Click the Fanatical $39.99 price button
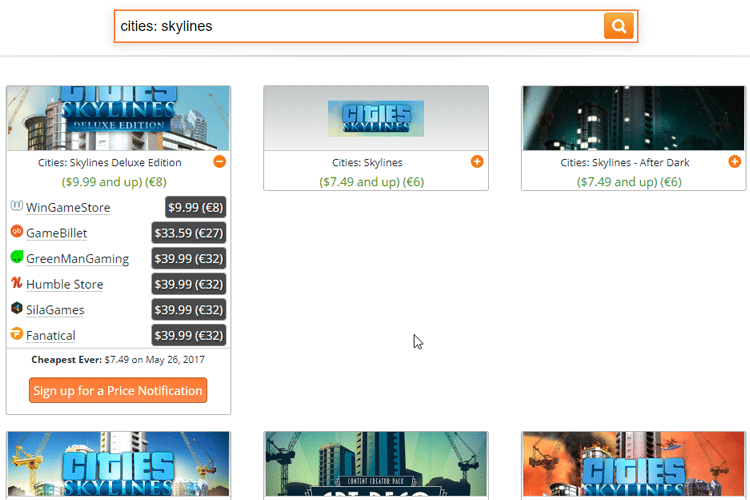750x500 pixels. (x=189, y=335)
